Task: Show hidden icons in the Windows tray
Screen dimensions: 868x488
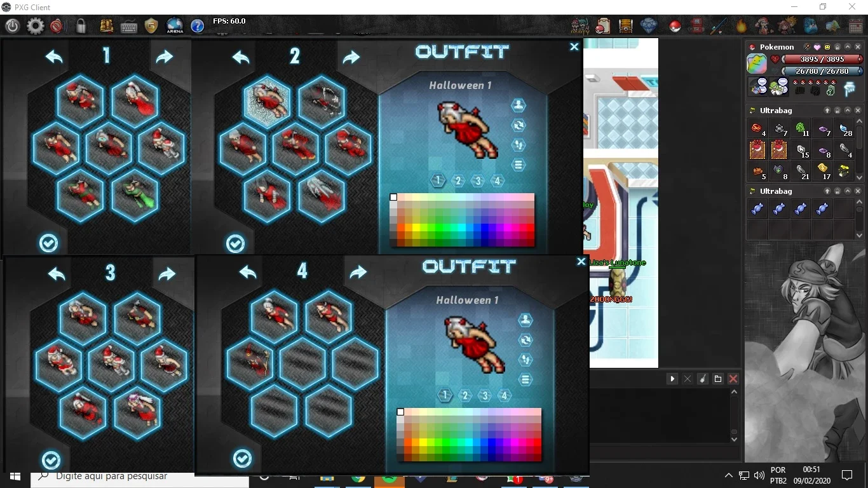Action: pyautogui.click(x=728, y=475)
